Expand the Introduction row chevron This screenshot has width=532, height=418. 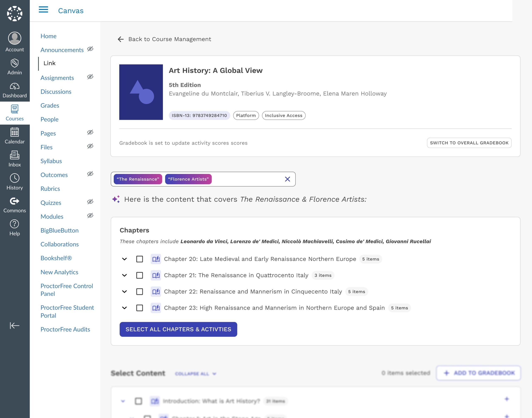pos(123,401)
